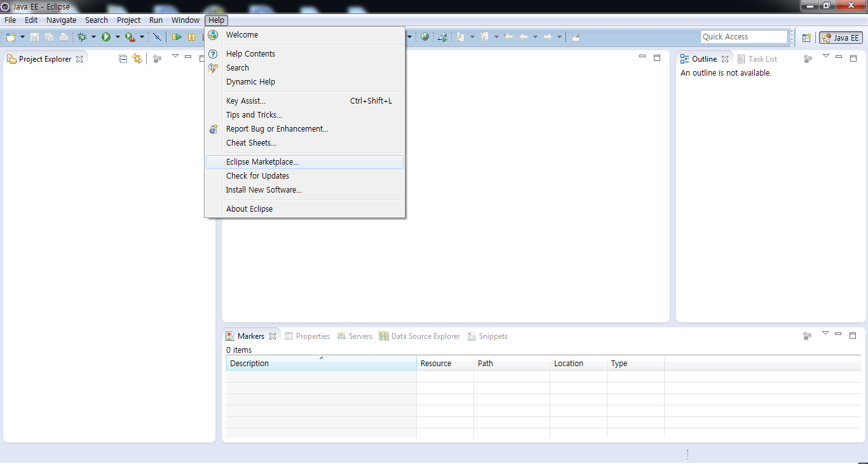
Task: Click the External Tools run icon
Action: pyautogui.click(x=130, y=37)
